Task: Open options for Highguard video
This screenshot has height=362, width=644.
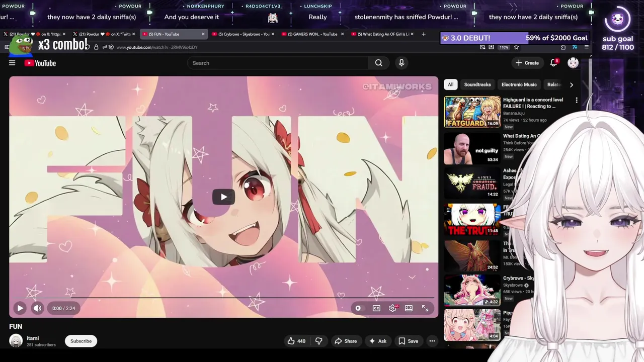Action: [577, 100]
